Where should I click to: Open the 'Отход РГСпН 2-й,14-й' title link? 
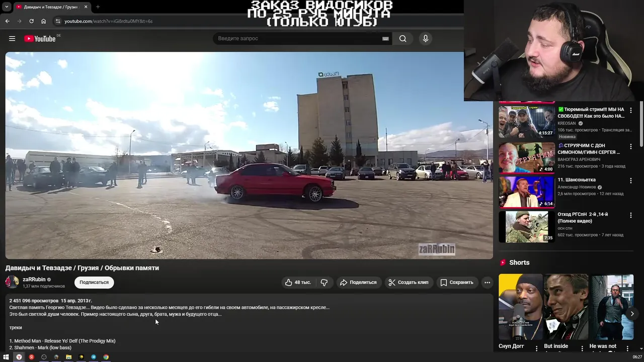coord(583,218)
